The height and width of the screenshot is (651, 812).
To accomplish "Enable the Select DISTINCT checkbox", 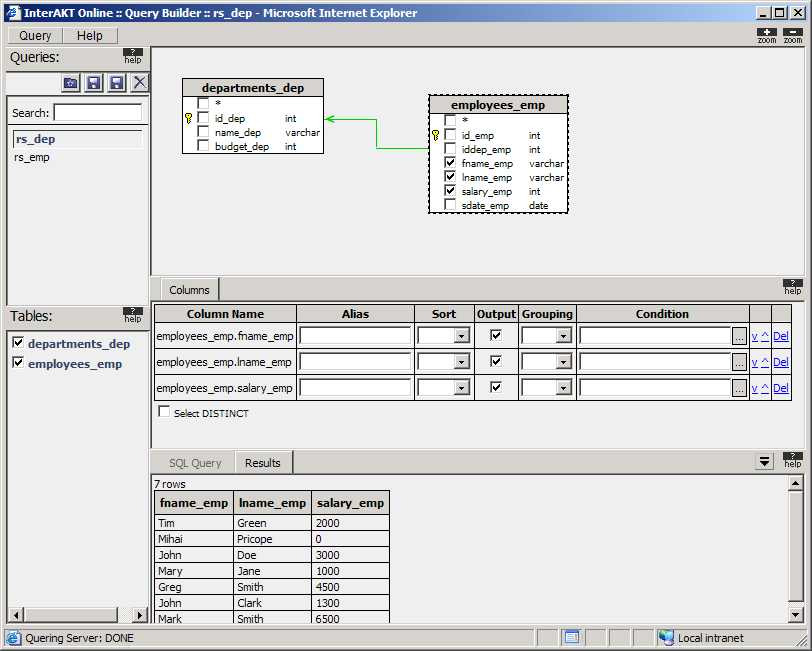I will (164, 412).
